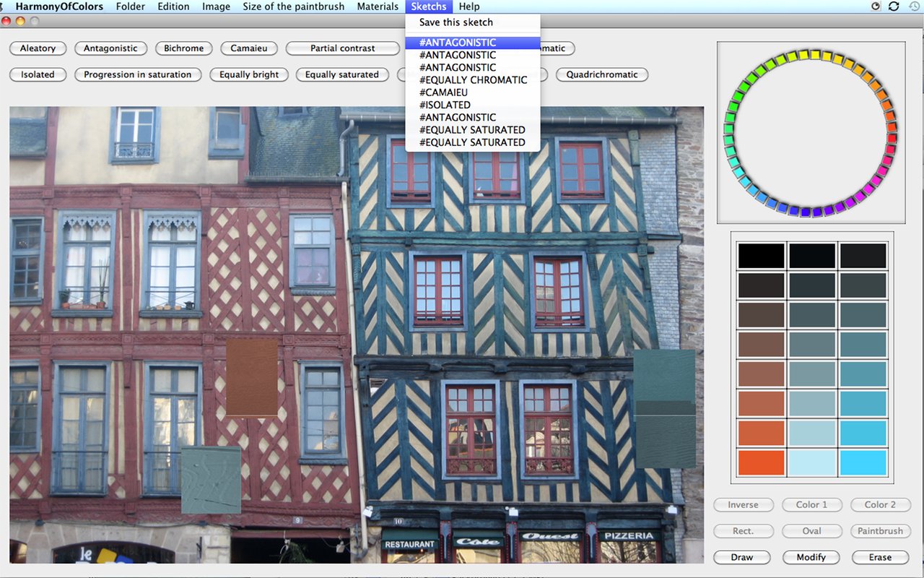Select the #ISOLATED sketch entry

[445, 105]
